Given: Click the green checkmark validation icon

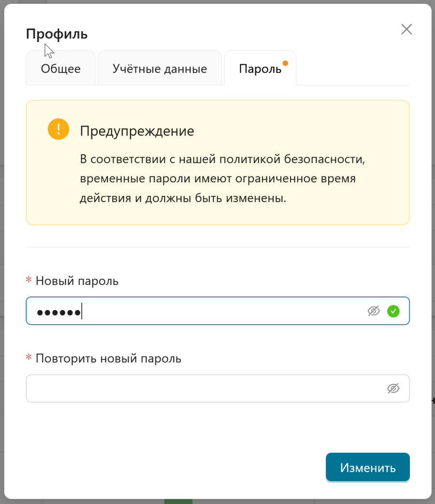Looking at the screenshot, I should (393, 311).
